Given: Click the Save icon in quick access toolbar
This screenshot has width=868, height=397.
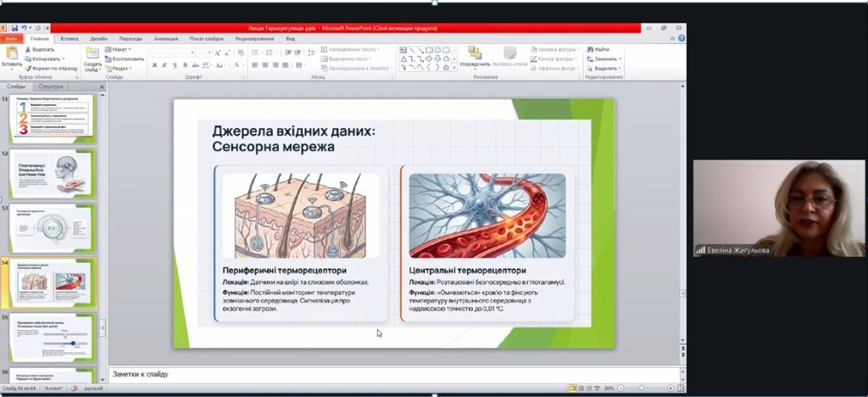Looking at the screenshot, I should tap(14, 28).
